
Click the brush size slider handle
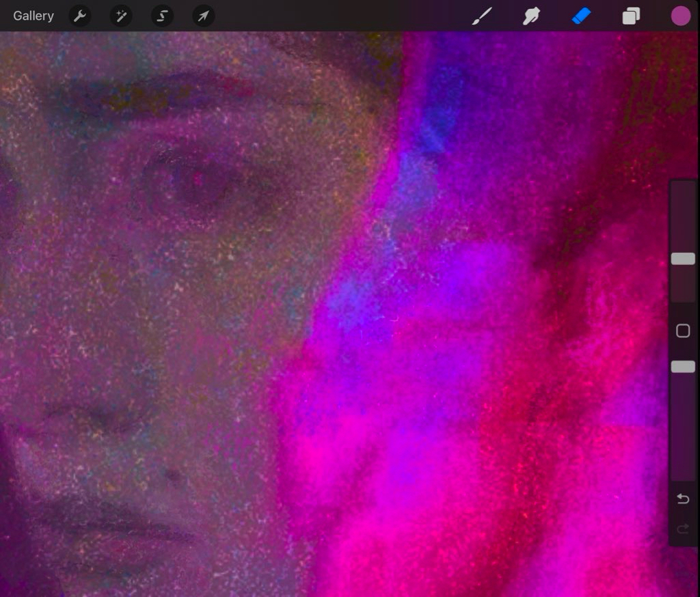(x=682, y=259)
